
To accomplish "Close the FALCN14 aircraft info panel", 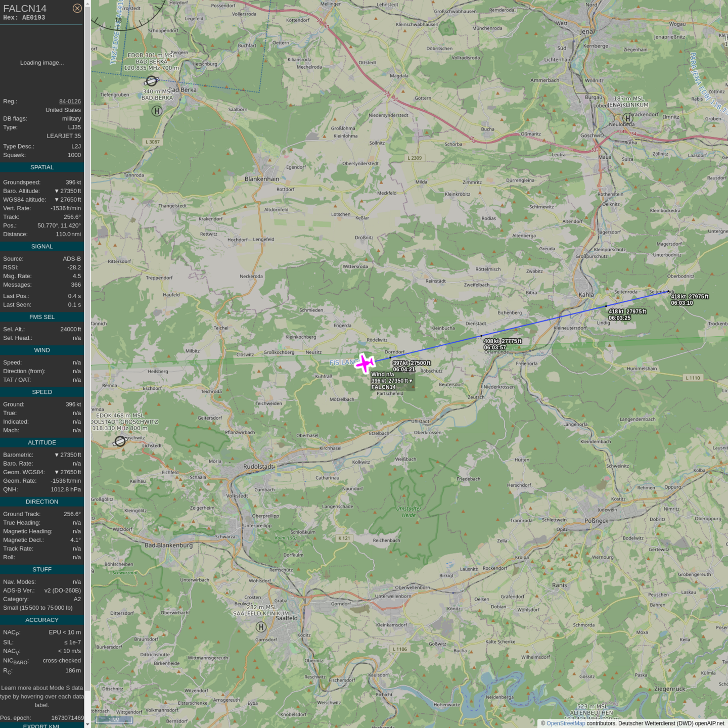I will [x=77, y=8].
